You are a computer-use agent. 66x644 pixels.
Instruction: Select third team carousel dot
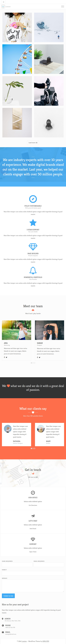pos(34,363)
